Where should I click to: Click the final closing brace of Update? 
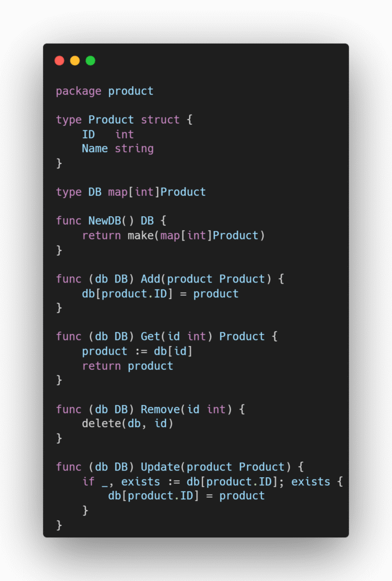pyautogui.click(x=59, y=525)
